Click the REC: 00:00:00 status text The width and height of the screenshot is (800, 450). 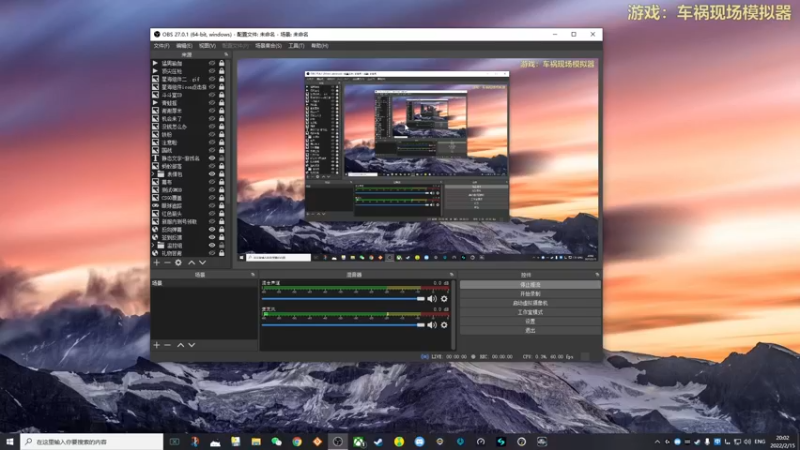point(495,357)
